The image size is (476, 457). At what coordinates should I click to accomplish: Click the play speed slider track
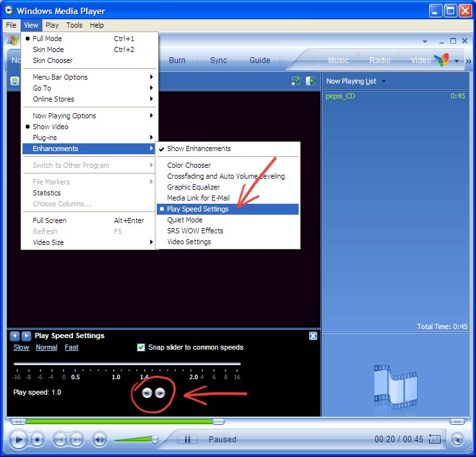tap(127, 363)
